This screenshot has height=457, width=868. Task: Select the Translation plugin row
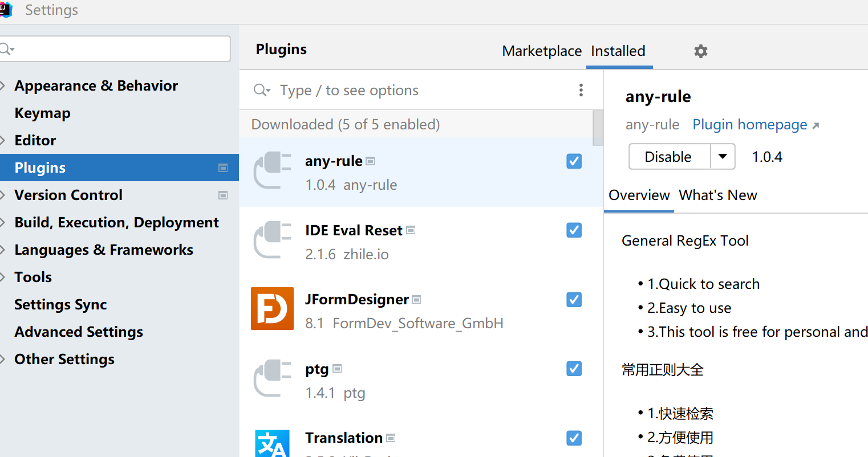[421, 436]
